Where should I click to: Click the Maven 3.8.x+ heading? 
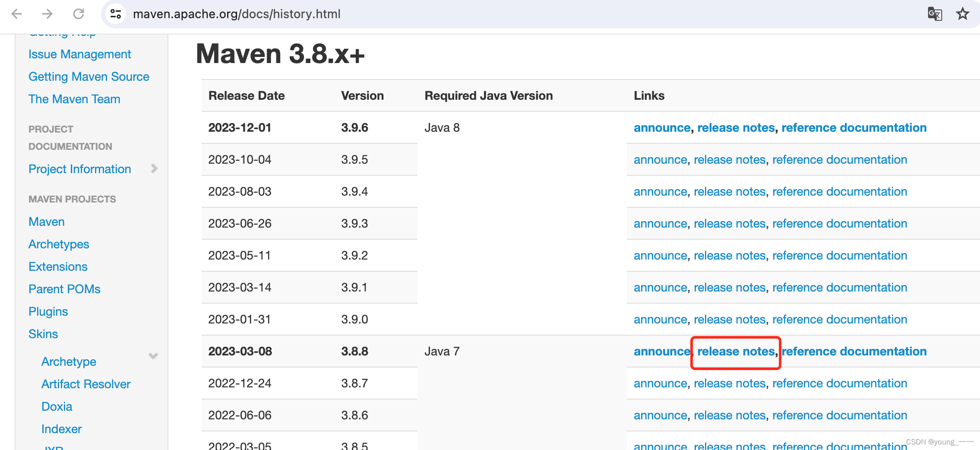(281, 54)
